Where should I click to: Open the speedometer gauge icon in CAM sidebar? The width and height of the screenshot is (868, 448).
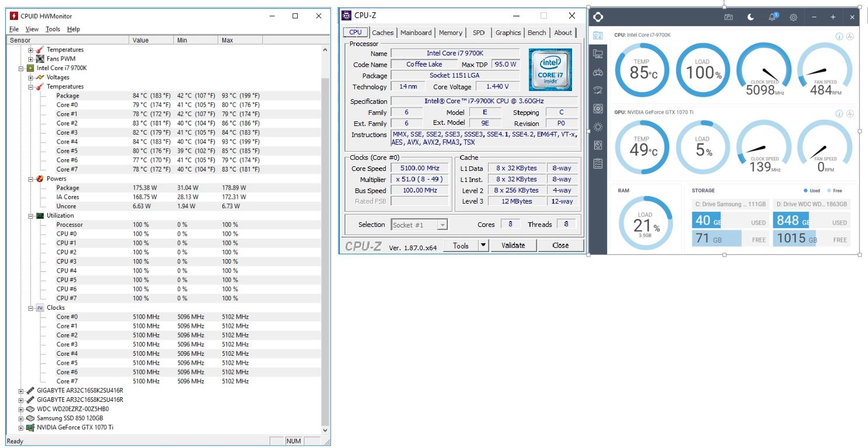pyautogui.click(x=598, y=90)
